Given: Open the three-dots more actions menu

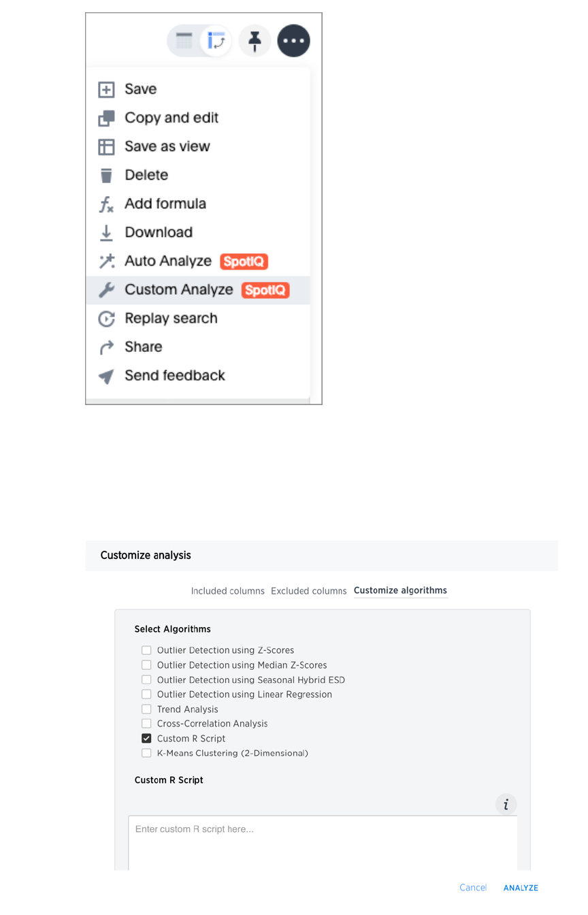Looking at the screenshot, I should (x=293, y=41).
